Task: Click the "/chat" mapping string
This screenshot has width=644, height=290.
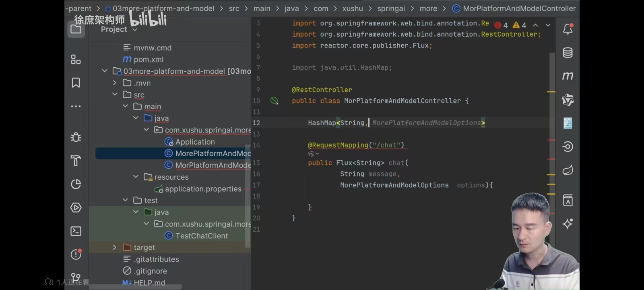Action: point(386,145)
